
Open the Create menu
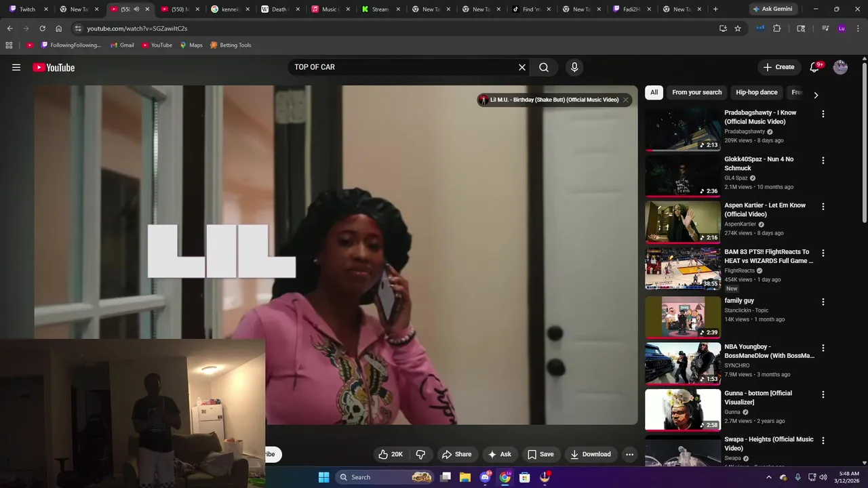(778, 67)
